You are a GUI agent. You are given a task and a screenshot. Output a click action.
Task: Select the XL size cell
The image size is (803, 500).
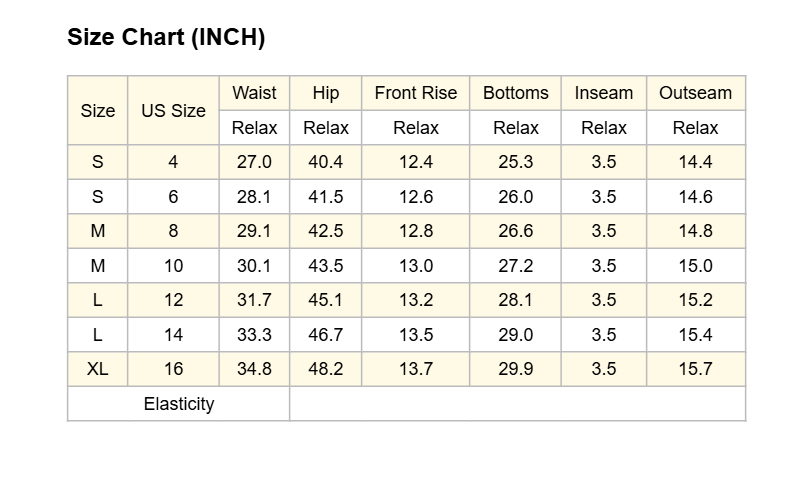coord(98,369)
